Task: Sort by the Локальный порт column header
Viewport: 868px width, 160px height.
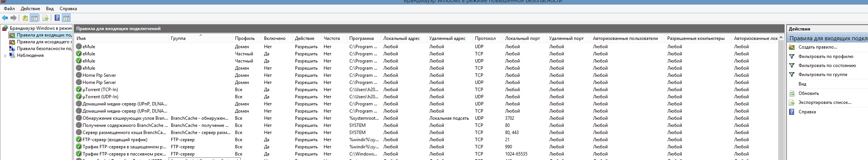Action: coord(525,38)
